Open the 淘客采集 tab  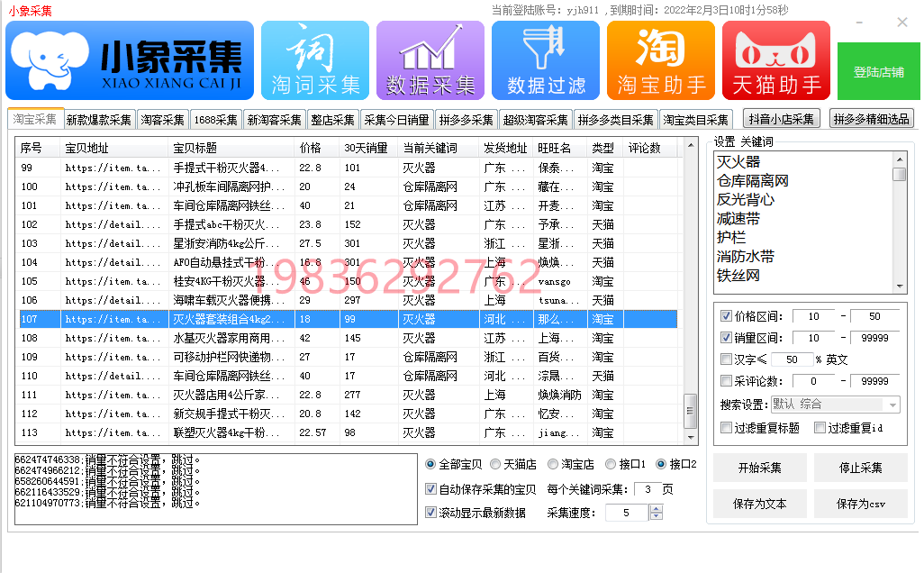(163, 120)
